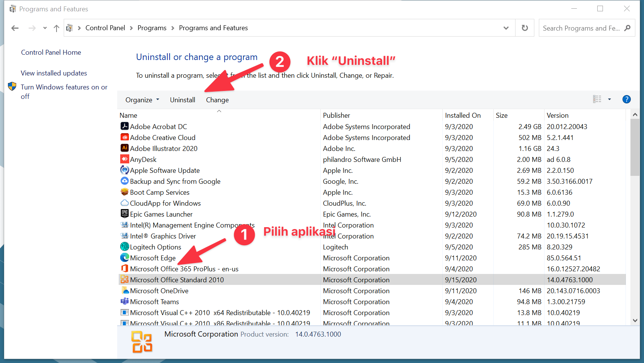Viewport: 644px width, 363px height.
Task: Open Control Panel Home link
Action: pyautogui.click(x=51, y=52)
